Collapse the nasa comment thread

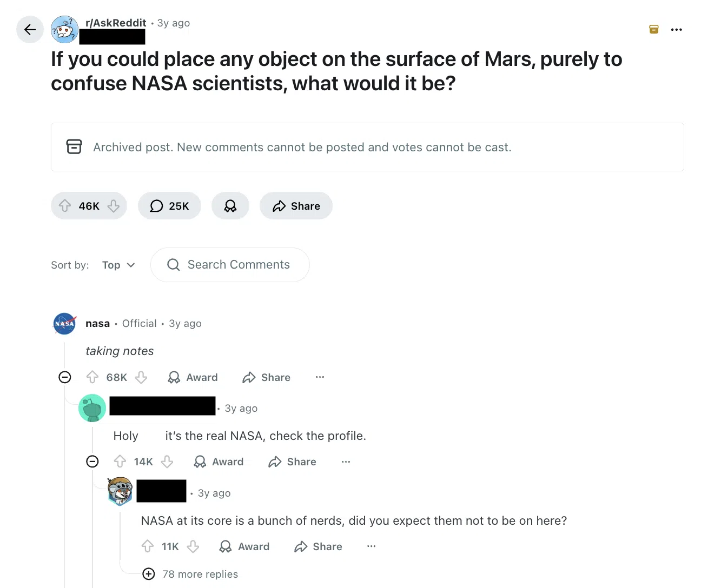click(65, 377)
